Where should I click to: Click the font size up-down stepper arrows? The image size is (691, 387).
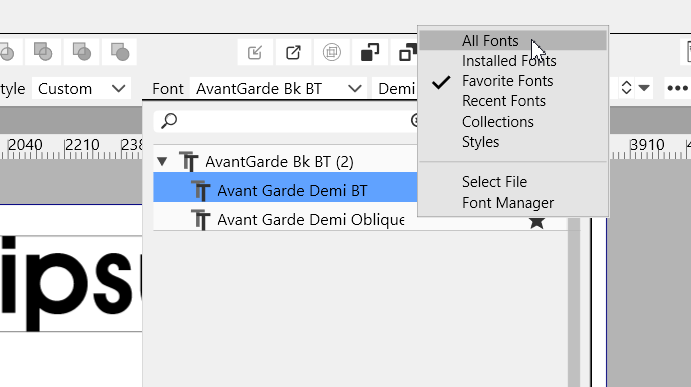pos(626,88)
